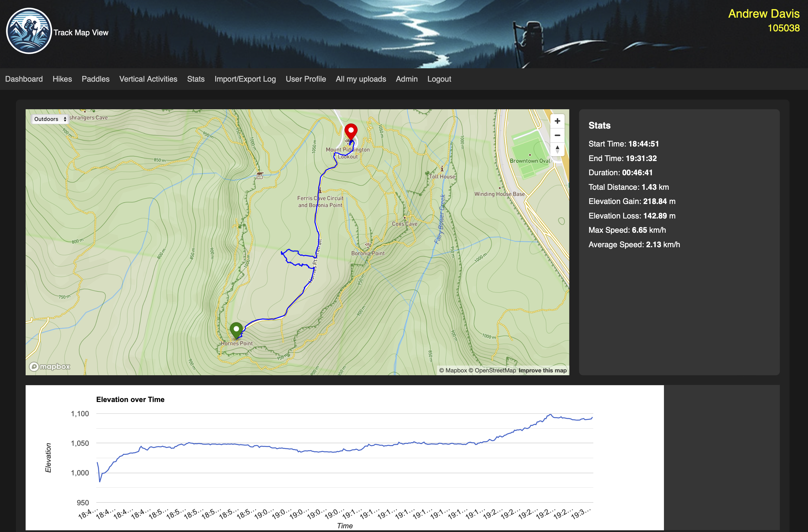This screenshot has width=808, height=532.
Task: Open the Admin section
Action: [406, 79]
